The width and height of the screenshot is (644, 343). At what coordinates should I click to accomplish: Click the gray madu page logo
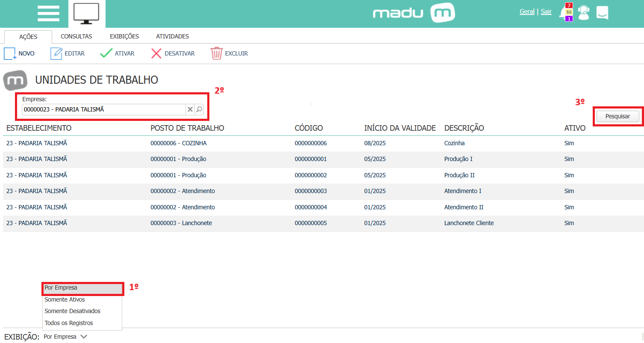pyautogui.click(x=15, y=81)
